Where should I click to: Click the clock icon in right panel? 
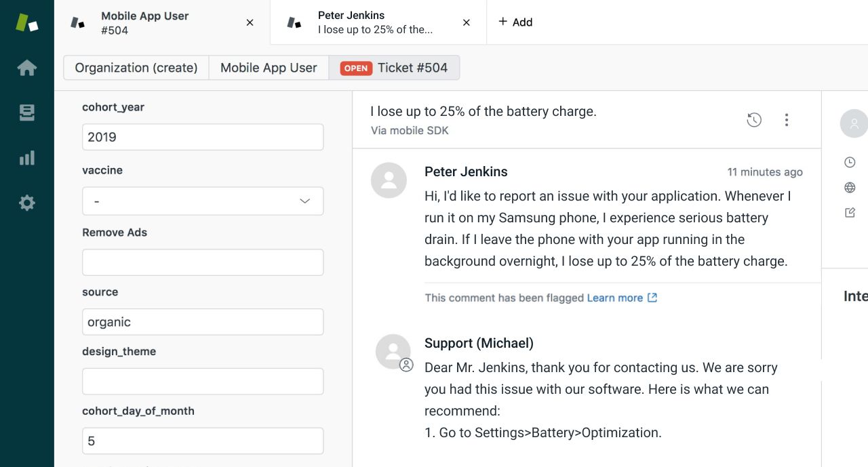pyautogui.click(x=850, y=162)
